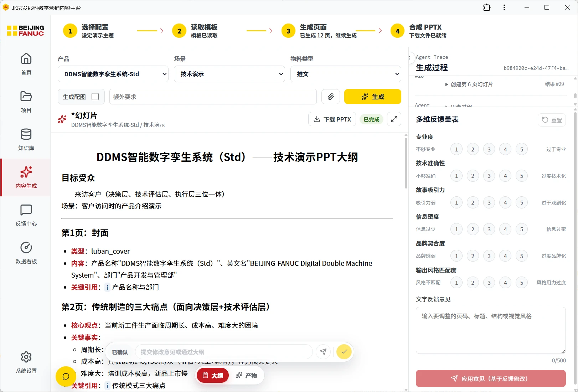Click the Agent Trace log scrollbar

pos(575,96)
